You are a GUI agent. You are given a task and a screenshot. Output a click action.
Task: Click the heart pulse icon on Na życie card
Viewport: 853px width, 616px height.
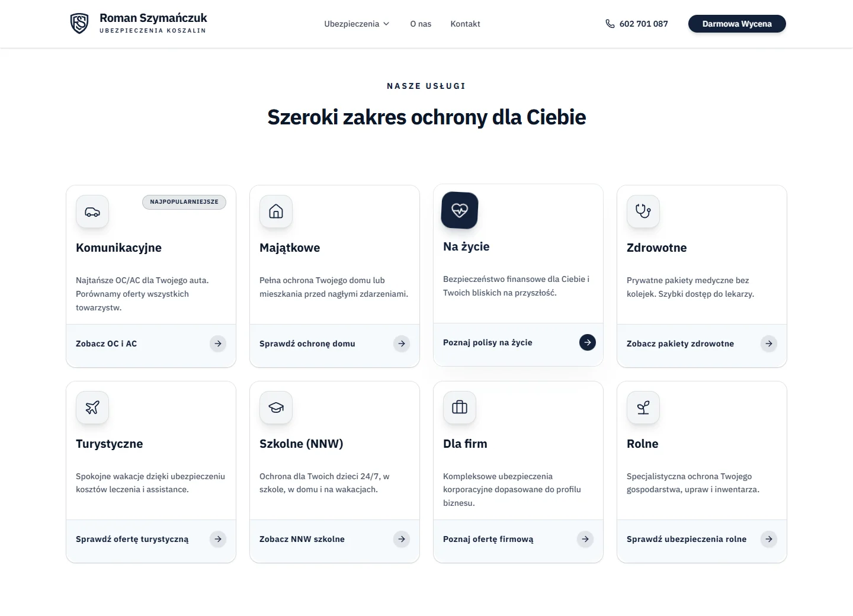point(460,210)
